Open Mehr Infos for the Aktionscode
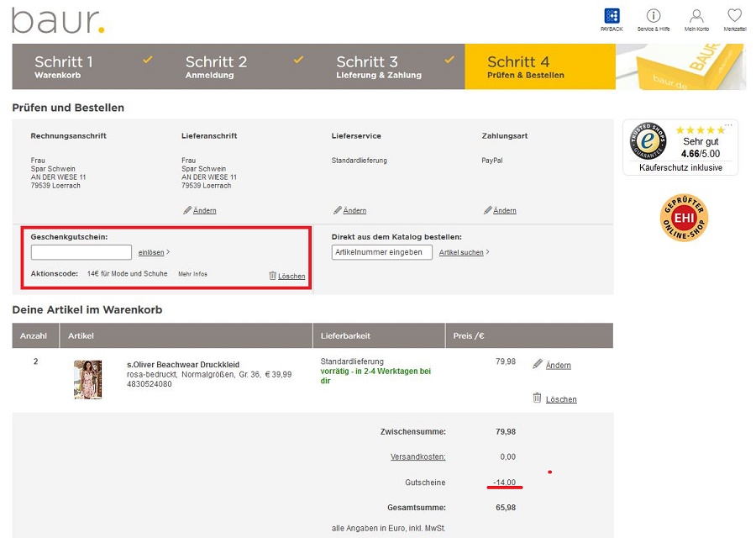The height and width of the screenshot is (538, 756). click(193, 274)
